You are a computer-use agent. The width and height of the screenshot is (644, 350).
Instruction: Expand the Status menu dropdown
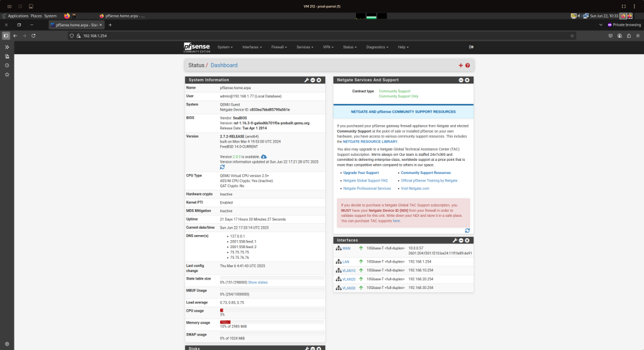pyautogui.click(x=350, y=47)
